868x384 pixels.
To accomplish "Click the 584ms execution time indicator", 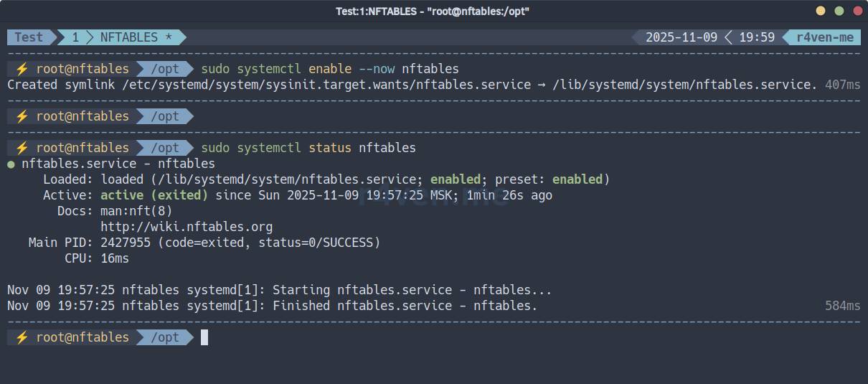I will [842, 306].
